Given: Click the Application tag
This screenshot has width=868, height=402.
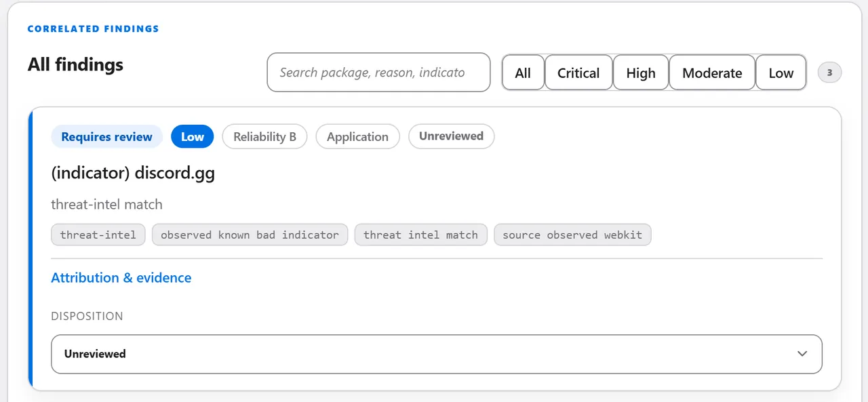Looking at the screenshot, I should tap(357, 136).
